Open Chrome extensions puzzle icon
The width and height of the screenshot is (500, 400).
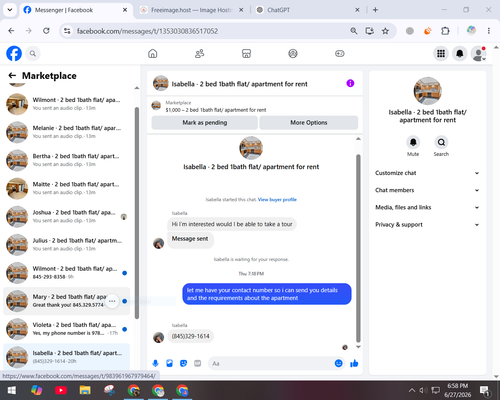[x=445, y=31]
